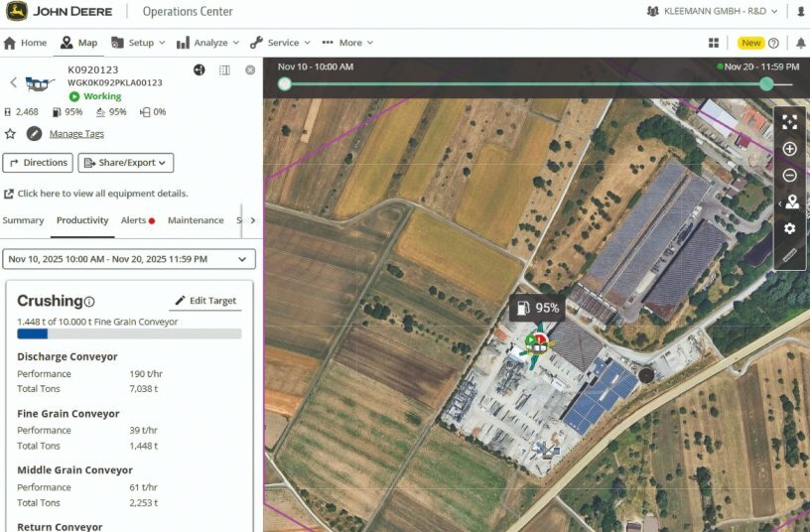Click the yellow New badge
This screenshot has width=810, height=532.
[751, 43]
